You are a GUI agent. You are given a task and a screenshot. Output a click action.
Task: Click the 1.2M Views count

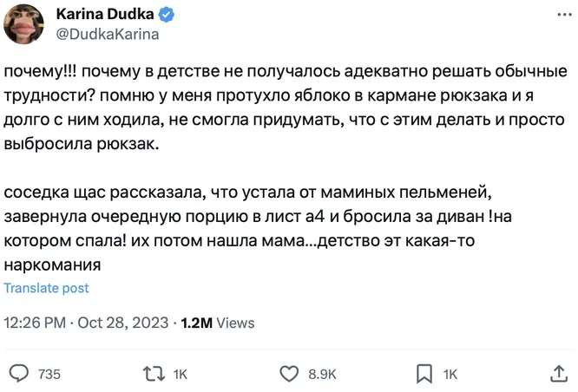tap(218, 323)
